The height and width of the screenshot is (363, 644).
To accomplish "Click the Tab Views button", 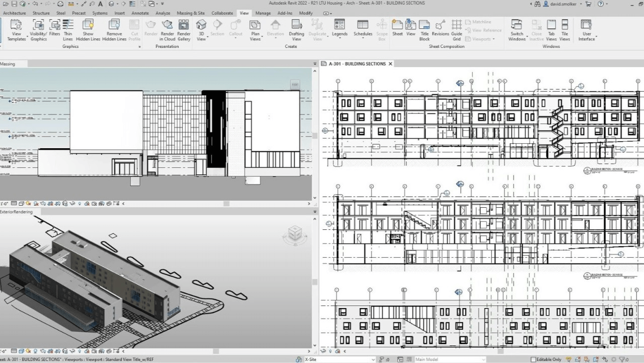I will coord(551,30).
